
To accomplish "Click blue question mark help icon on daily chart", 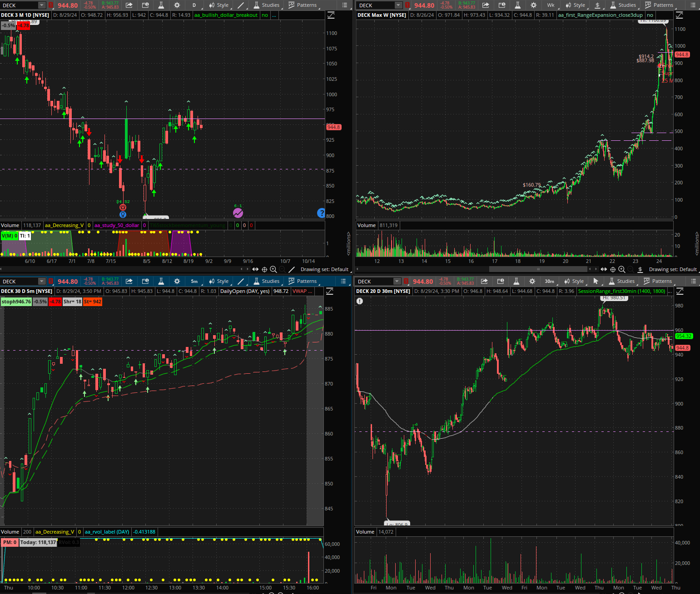I will point(321,213).
